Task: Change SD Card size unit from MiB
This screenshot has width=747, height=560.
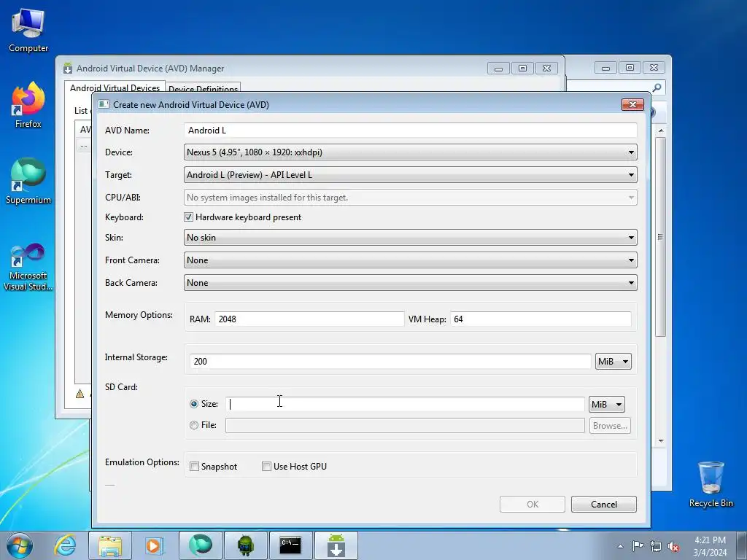Action: pyautogui.click(x=606, y=404)
